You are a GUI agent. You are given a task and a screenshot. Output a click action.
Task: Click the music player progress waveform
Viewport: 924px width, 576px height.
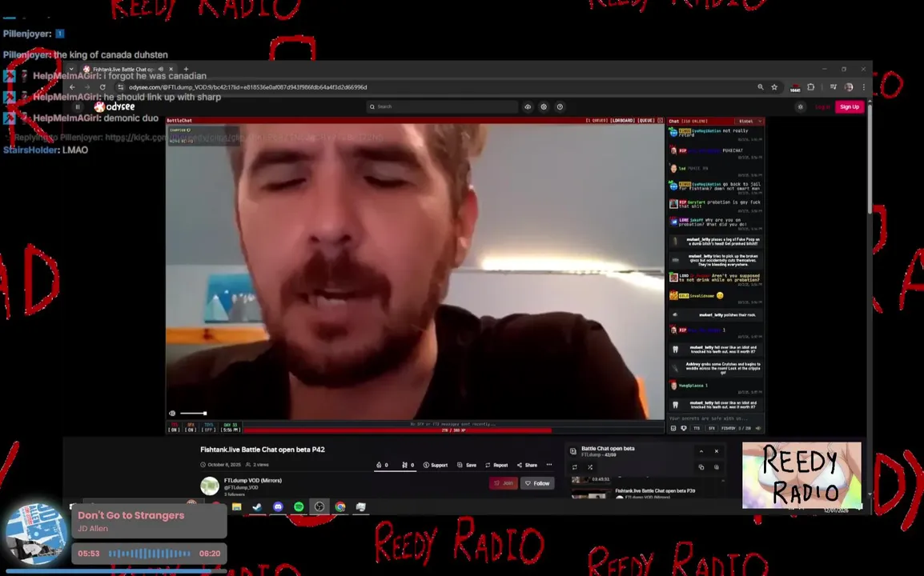pos(150,554)
